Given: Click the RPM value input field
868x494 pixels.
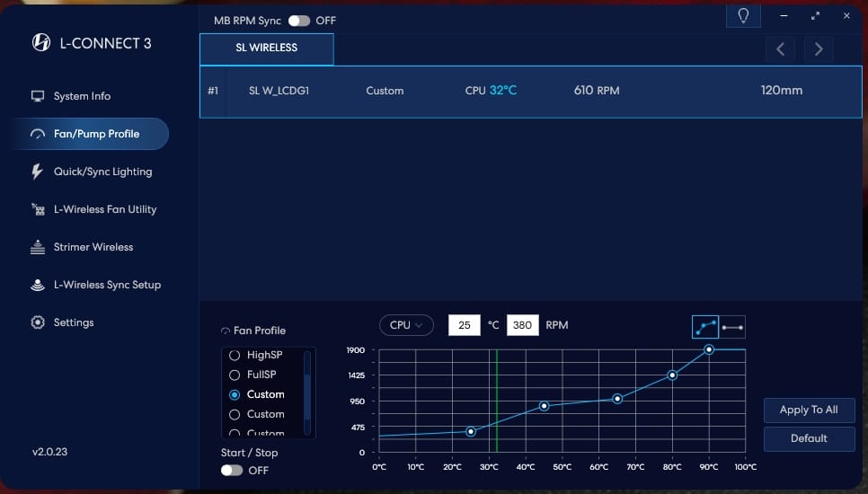Looking at the screenshot, I should [x=523, y=325].
